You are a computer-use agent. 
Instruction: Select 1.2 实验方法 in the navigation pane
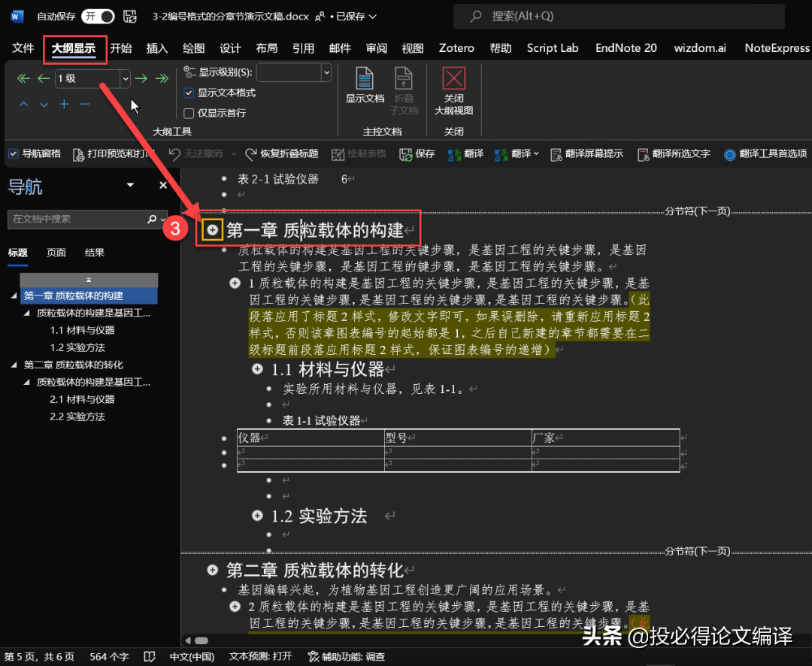pos(77,347)
